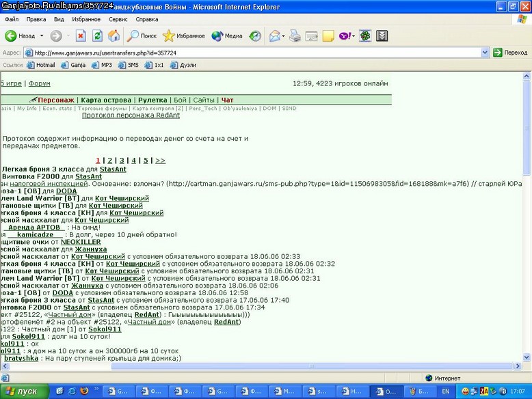Go to protocol page 5
Screen dimensions: 532x399
point(146,161)
